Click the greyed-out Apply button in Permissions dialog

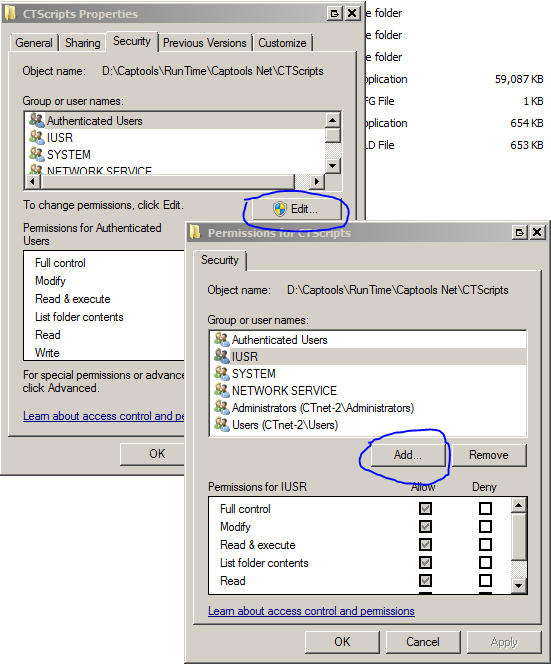(504, 642)
